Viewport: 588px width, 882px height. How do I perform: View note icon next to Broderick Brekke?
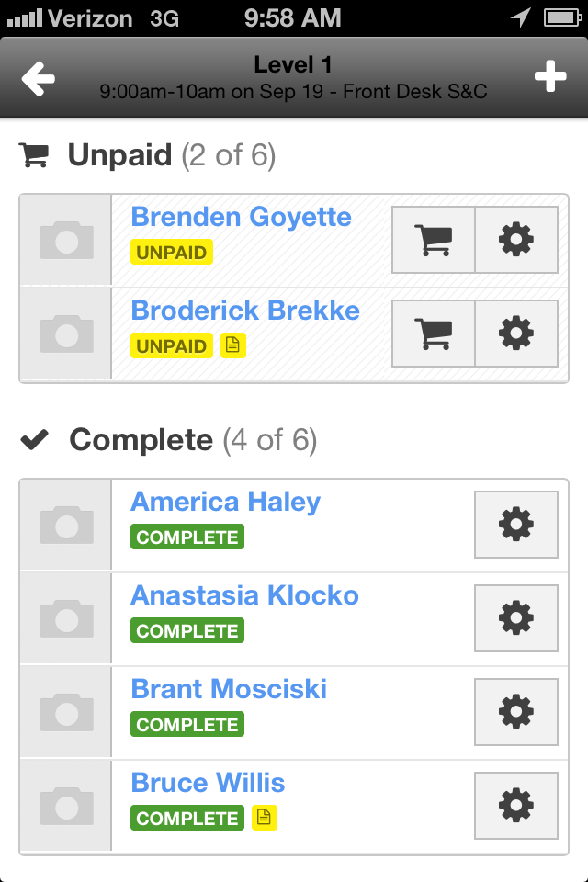click(x=233, y=345)
